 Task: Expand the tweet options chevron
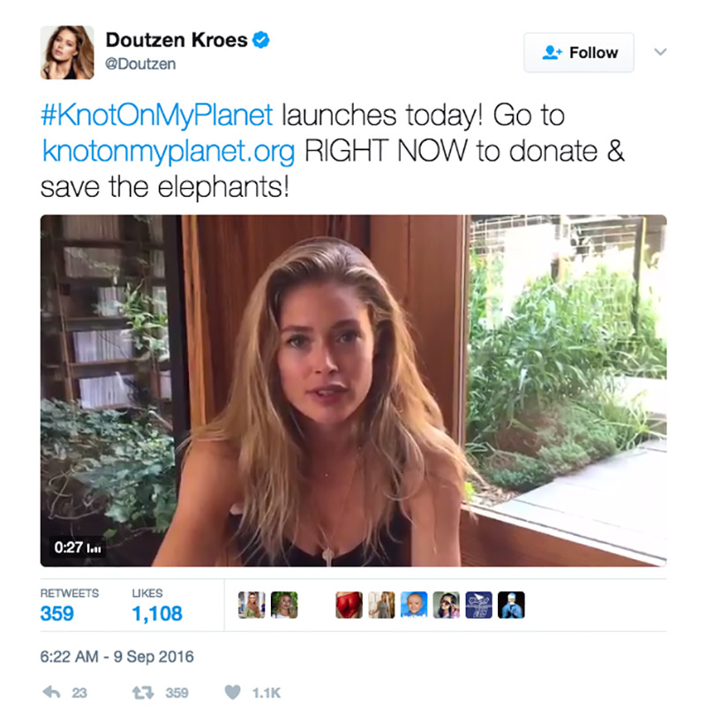[660, 51]
